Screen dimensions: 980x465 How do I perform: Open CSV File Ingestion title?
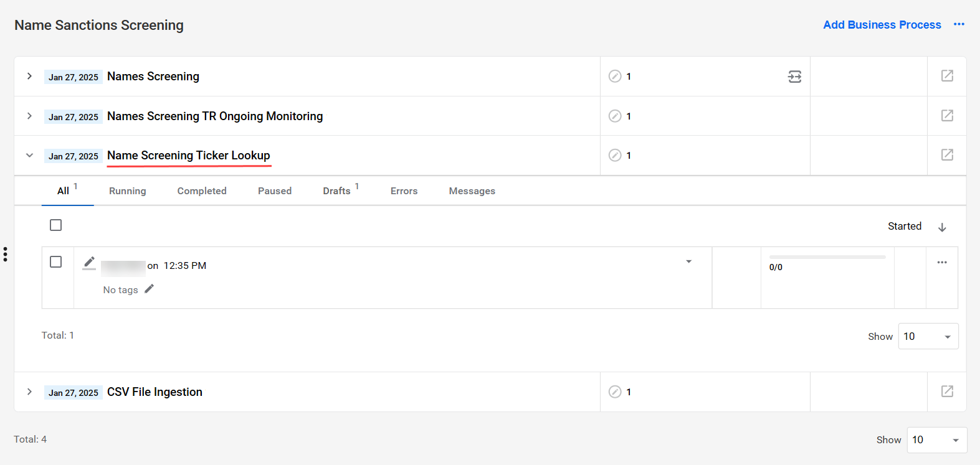coord(155,392)
